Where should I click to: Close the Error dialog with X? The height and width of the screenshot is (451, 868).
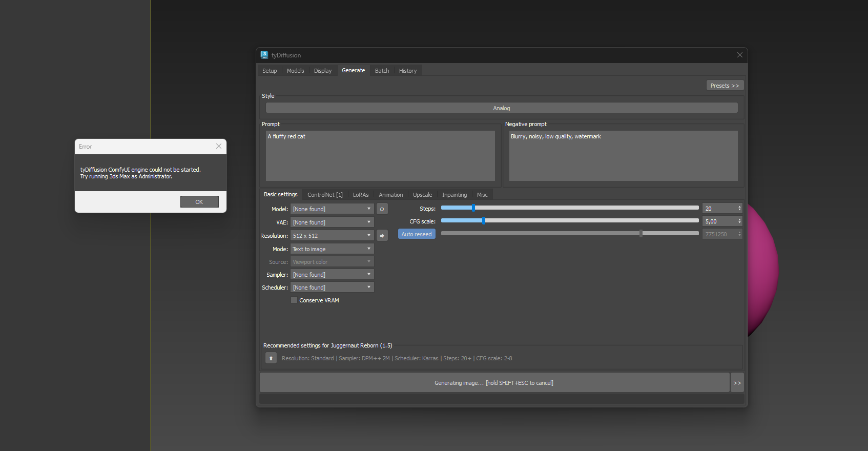(x=219, y=147)
